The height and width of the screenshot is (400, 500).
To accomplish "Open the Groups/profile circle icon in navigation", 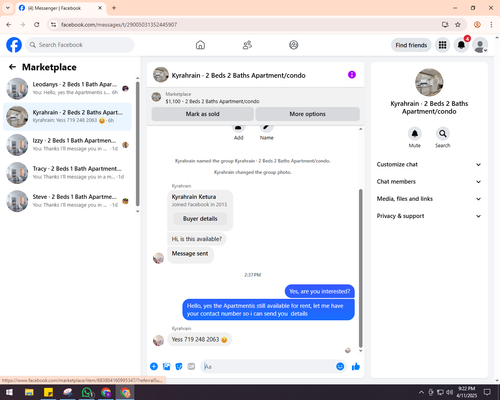I will (x=294, y=45).
